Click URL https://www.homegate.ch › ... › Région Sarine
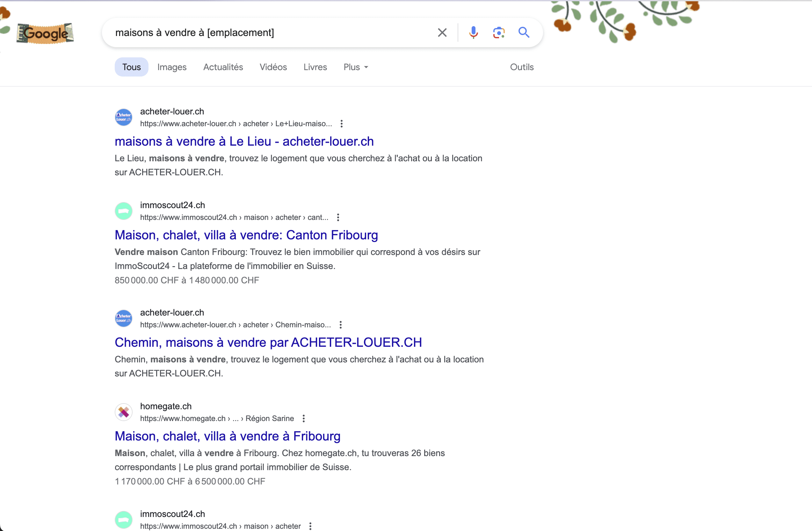The width and height of the screenshot is (812, 531). tap(217, 418)
